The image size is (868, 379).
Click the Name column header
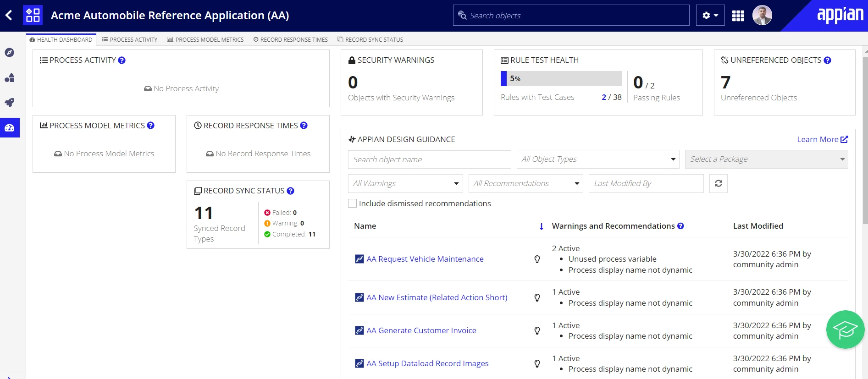pos(365,226)
